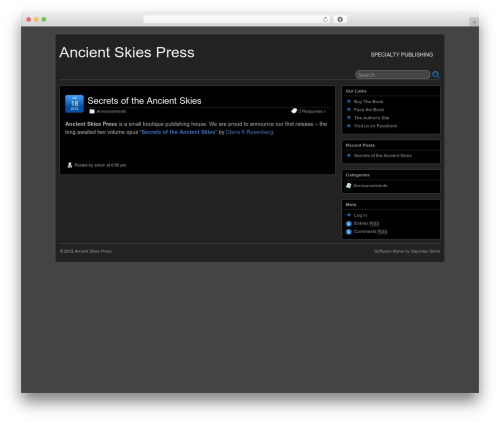The image size is (500, 423).
Task: Open the Visit us on Facebook link
Action: tap(375, 126)
